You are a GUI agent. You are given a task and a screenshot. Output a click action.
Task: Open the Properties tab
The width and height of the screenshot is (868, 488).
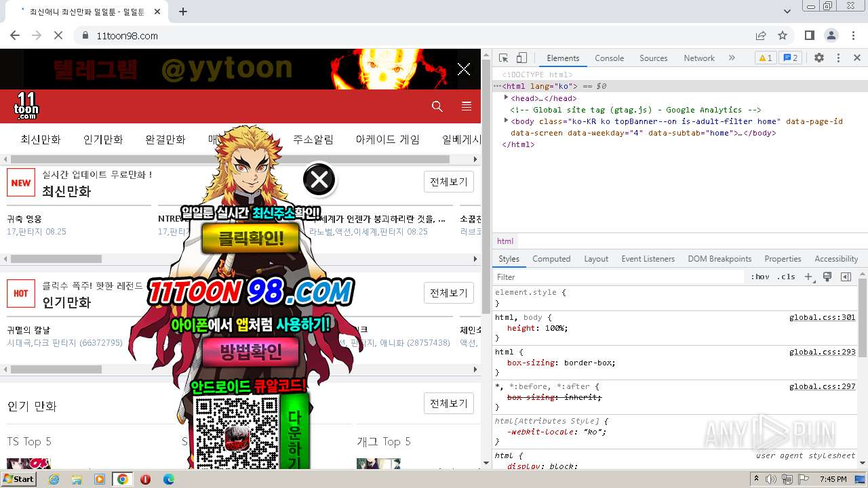point(783,259)
